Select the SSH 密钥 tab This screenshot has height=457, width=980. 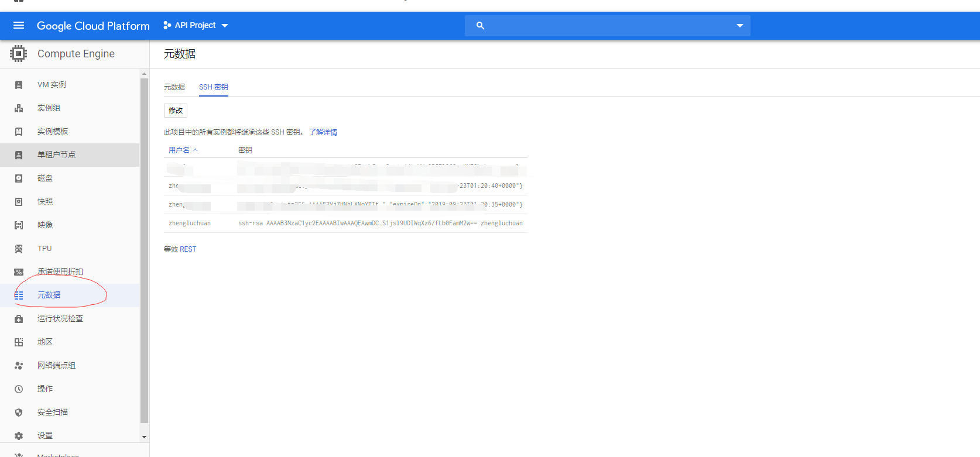coord(213,87)
